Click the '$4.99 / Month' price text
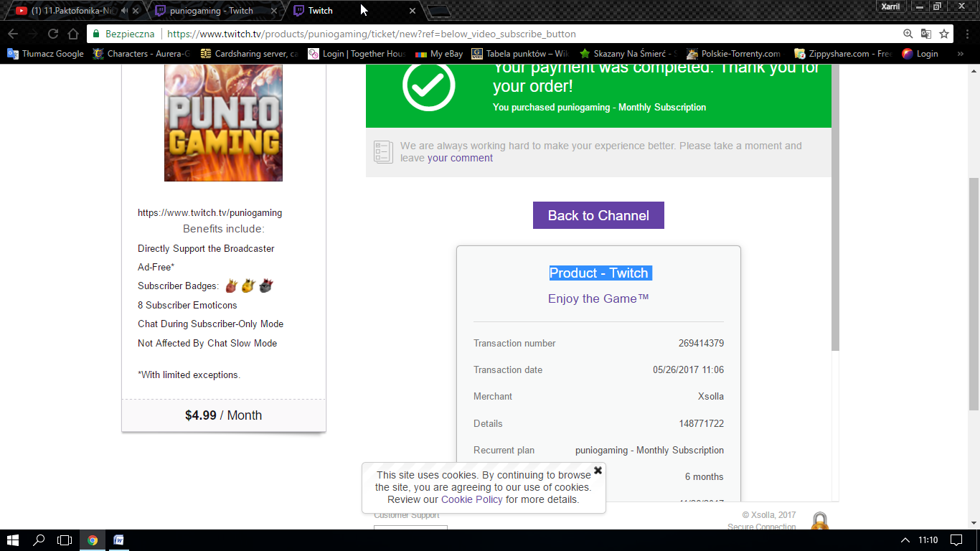This screenshot has width=980, height=551. click(x=223, y=415)
